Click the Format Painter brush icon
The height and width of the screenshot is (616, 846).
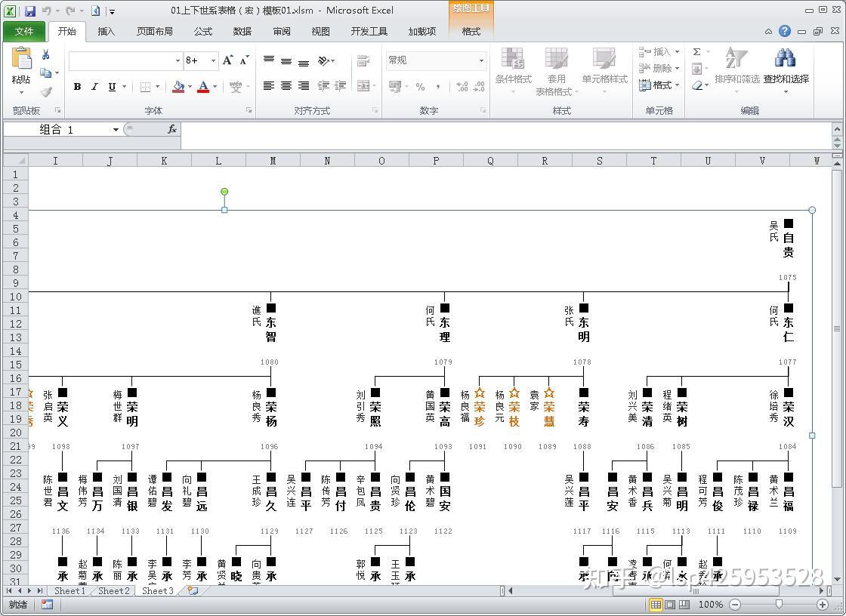45,92
